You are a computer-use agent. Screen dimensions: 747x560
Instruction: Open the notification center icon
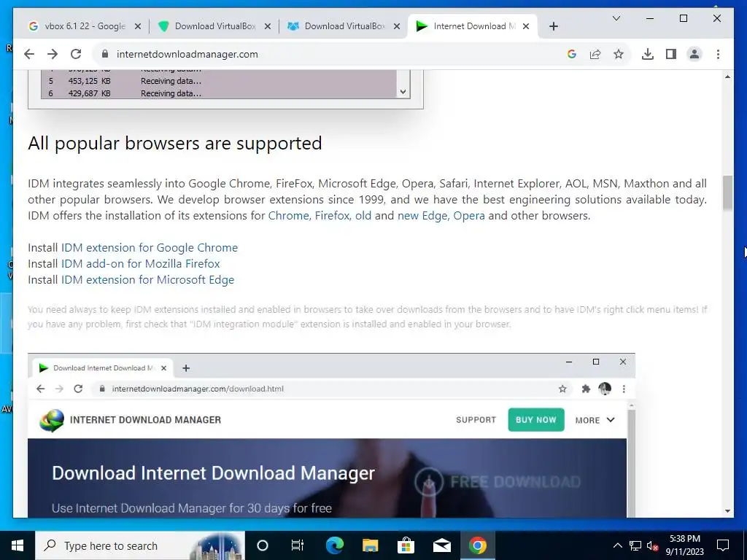pyautogui.click(x=723, y=545)
